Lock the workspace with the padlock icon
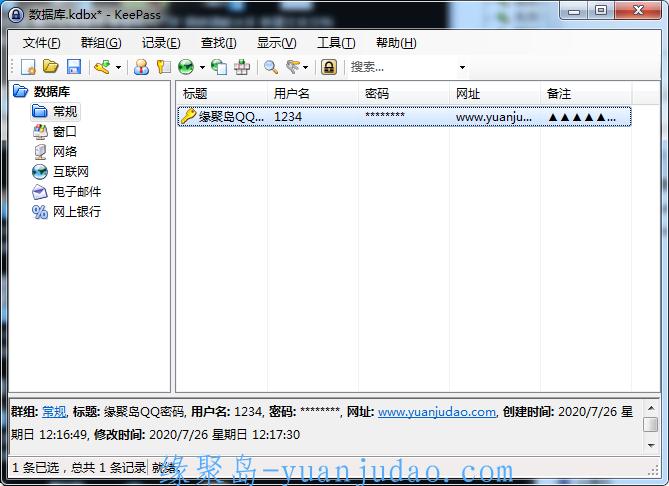669x486 pixels. click(x=328, y=67)
